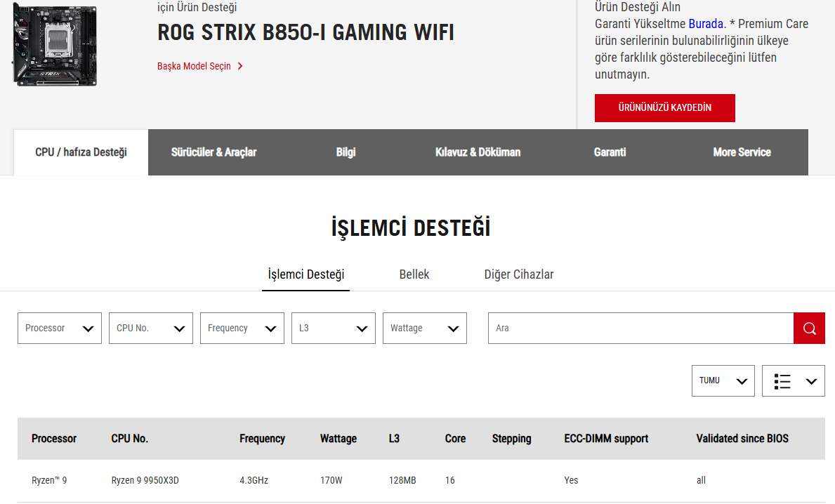Click the Wattage column header

338,439
